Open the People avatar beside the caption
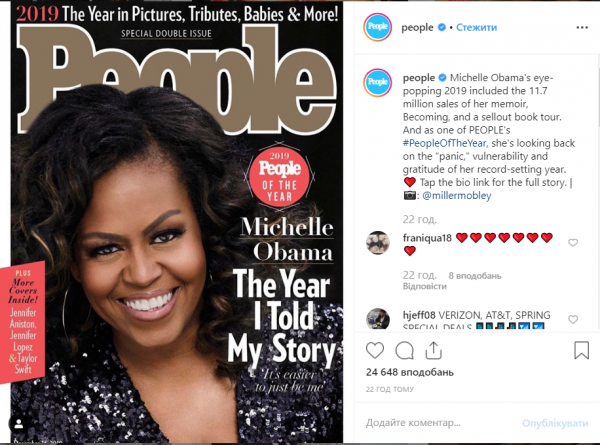Image resolution: width=600 pixels, height=445 pixels. click(x=377, y=82)
